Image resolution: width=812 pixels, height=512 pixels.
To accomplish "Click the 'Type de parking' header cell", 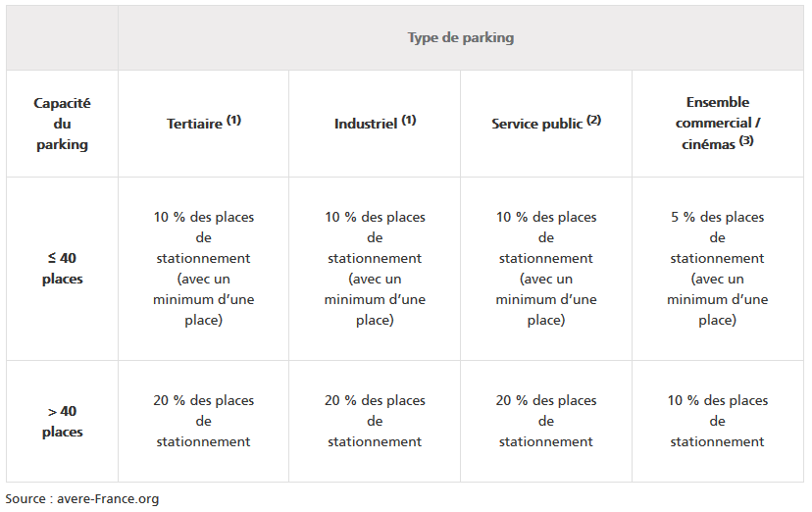I will (460, 38).
